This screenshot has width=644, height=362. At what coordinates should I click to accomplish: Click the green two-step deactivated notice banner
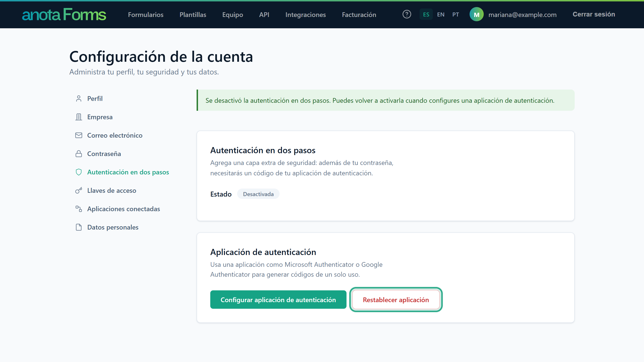pyautogui.click(x=385, y=100)
